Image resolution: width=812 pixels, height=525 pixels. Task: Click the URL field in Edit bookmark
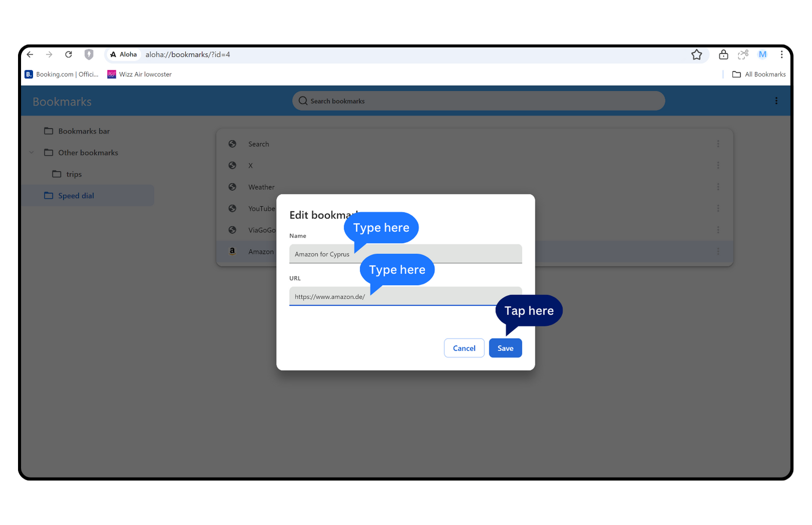tap(405, 297)
